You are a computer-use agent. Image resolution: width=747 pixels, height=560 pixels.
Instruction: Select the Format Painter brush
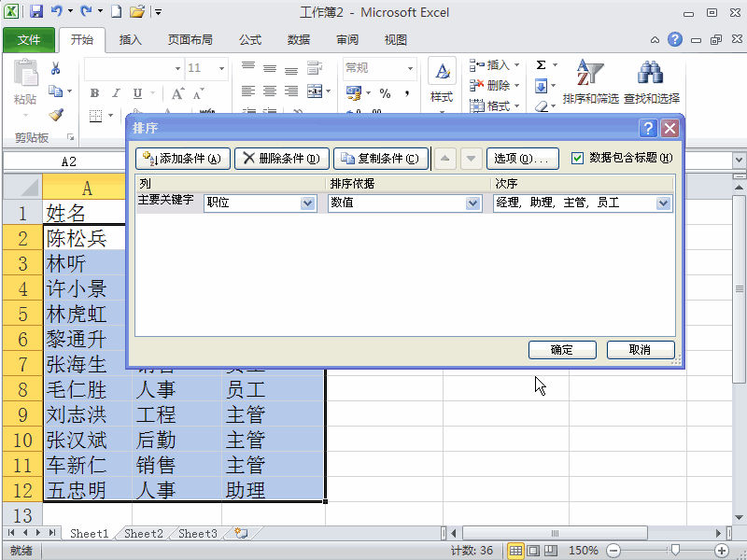coord(56,115)
